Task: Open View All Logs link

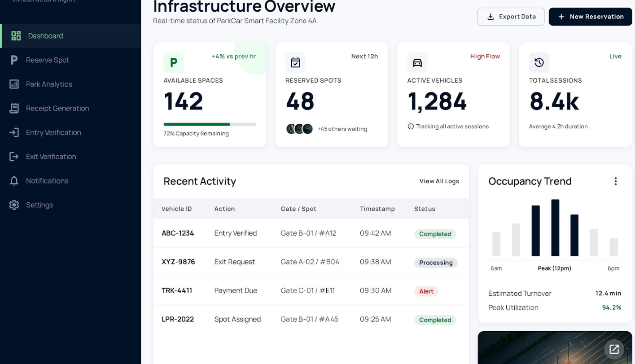Action: pyautogui.click(x=439, y=181)
